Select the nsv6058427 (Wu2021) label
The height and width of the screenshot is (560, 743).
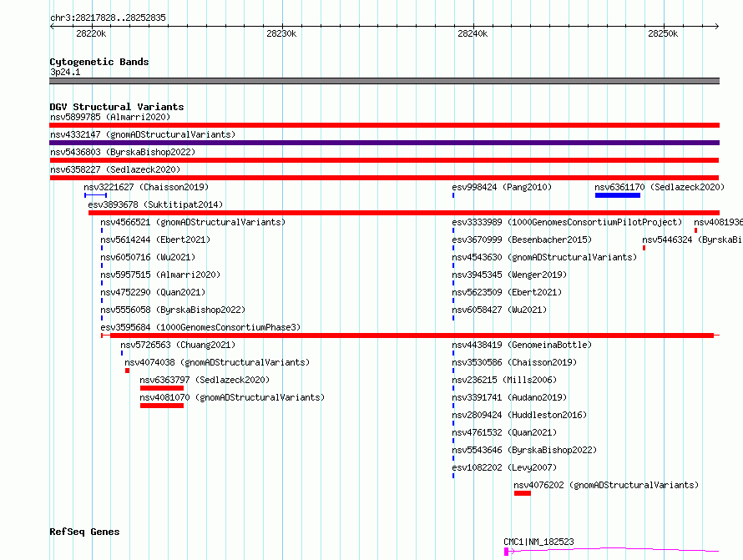(499, 310)
